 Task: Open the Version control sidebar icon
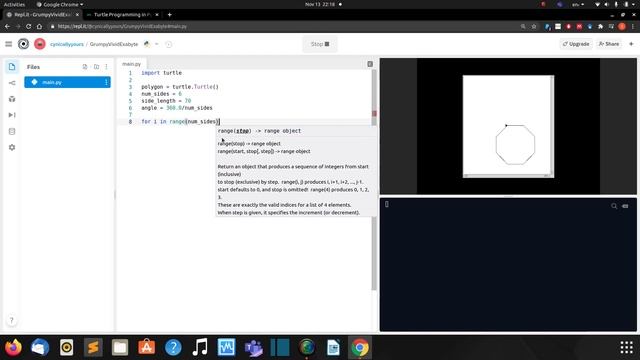[x=12, y=83]
